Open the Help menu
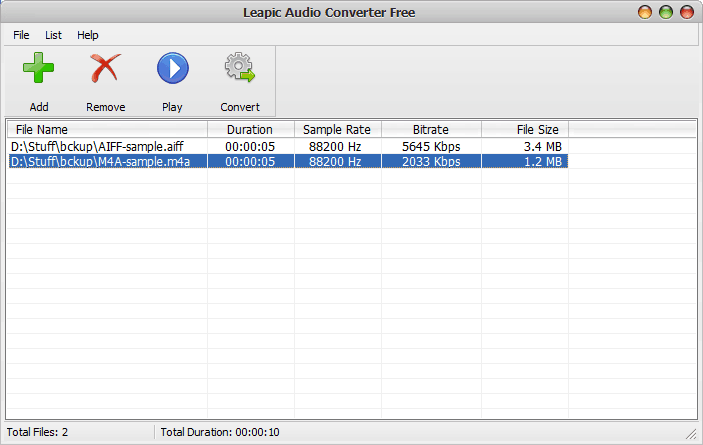This screenshot has height=445, width=703. coord(87,35)
